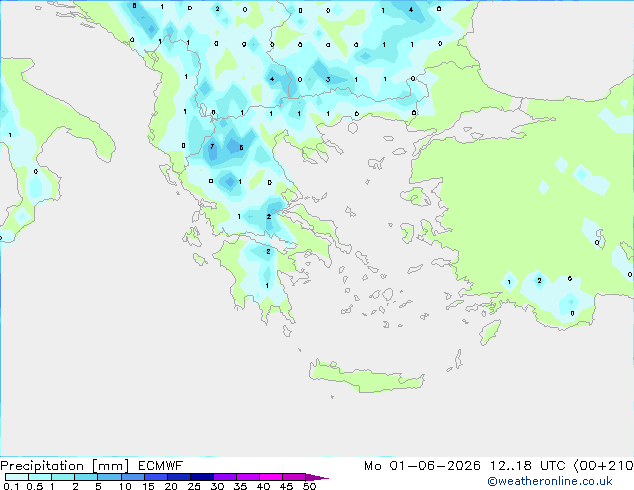Click the "20" legend scale label

171,486
